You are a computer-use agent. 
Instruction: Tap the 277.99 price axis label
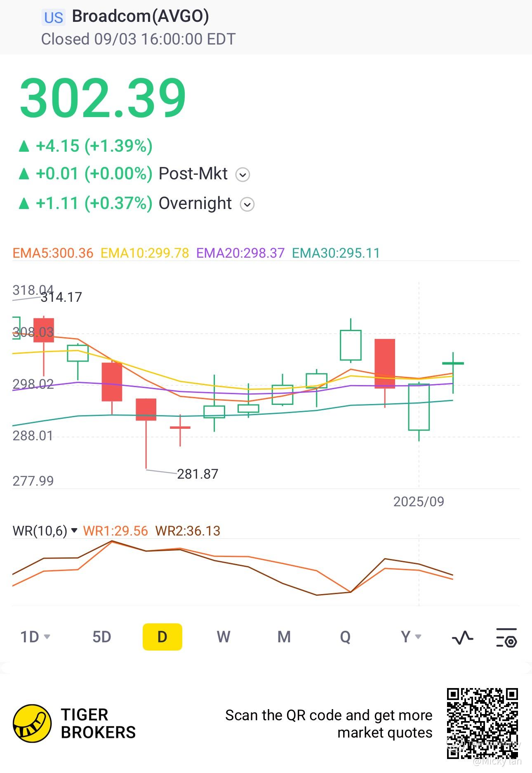[x=33, y=481]
